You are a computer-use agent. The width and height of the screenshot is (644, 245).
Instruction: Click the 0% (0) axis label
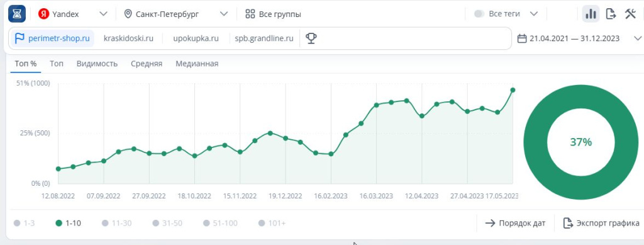tap(41, 183)
